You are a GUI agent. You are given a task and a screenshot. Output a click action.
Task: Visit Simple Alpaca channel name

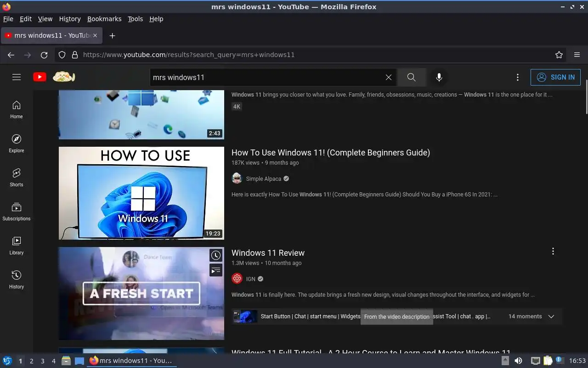[x=264, y=178]
